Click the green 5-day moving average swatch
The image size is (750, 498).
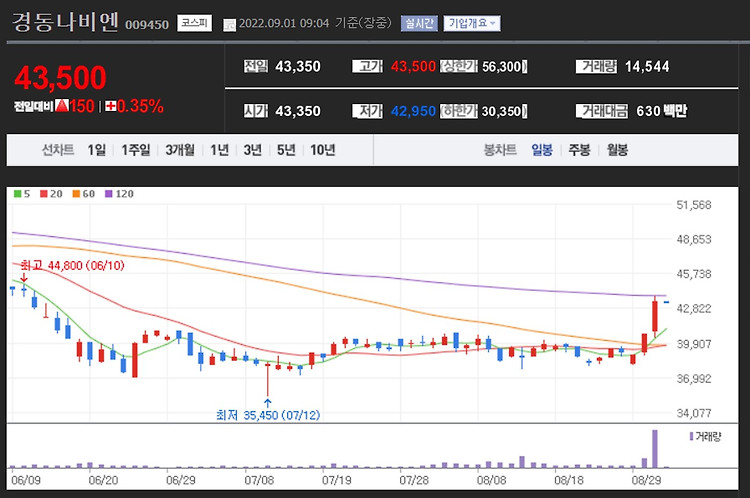[17, 194]
